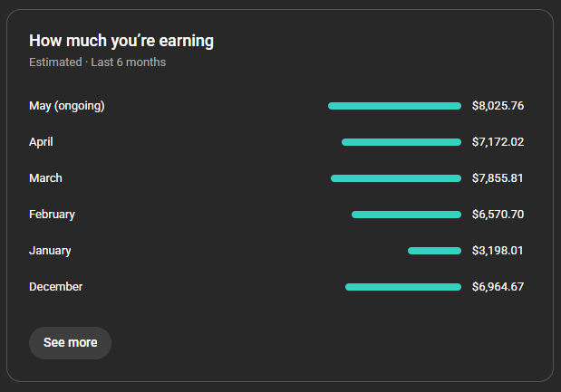561x392 pixels.
Task: Click the See more button
Action: point(70,343)
